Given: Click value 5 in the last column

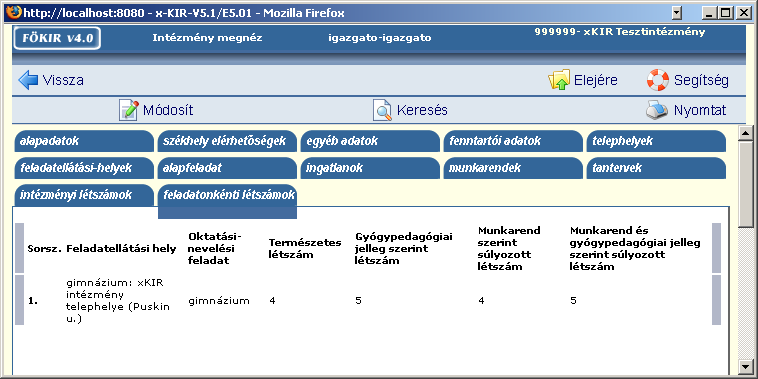Looking at the screenshot, I should click(x=573, y=301).
